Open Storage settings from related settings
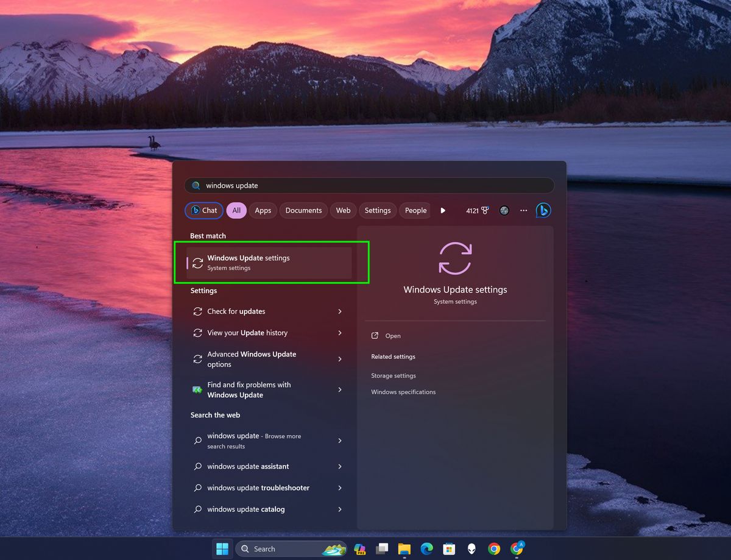This screenshot has width=731, height=560. click(x=394, y=375)
